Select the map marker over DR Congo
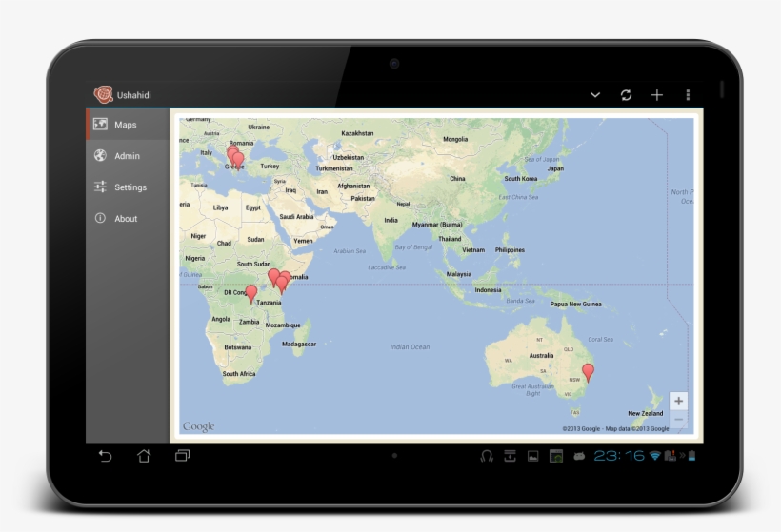Viewport: 781px width, 532px height. [x=251, y=293]
